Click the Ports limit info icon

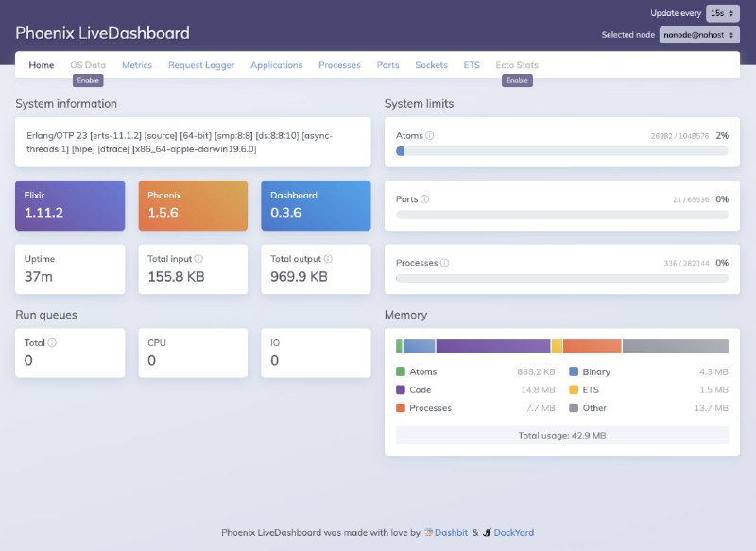pyautogui.click(x=424, y=199)
